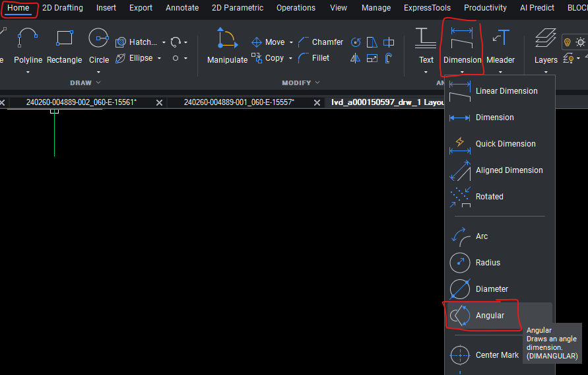Click the Text tool in the ribbon

426,46
